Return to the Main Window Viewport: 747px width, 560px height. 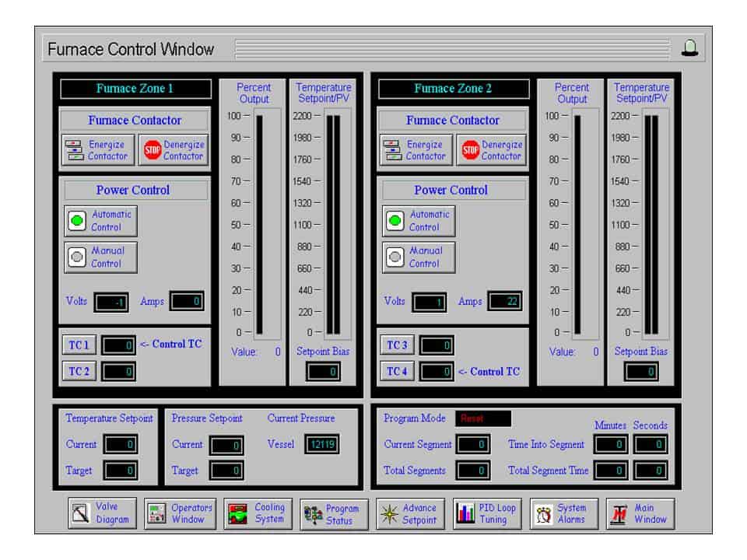point(640,514)
